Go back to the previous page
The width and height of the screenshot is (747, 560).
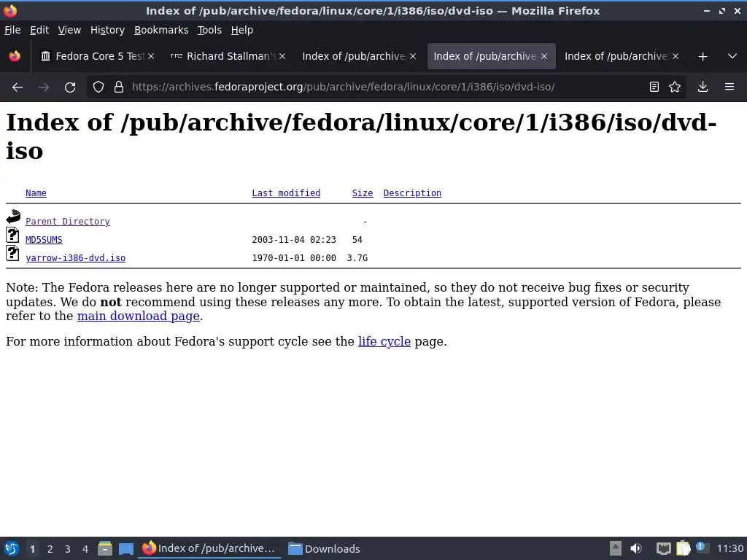tap(18, 87)
